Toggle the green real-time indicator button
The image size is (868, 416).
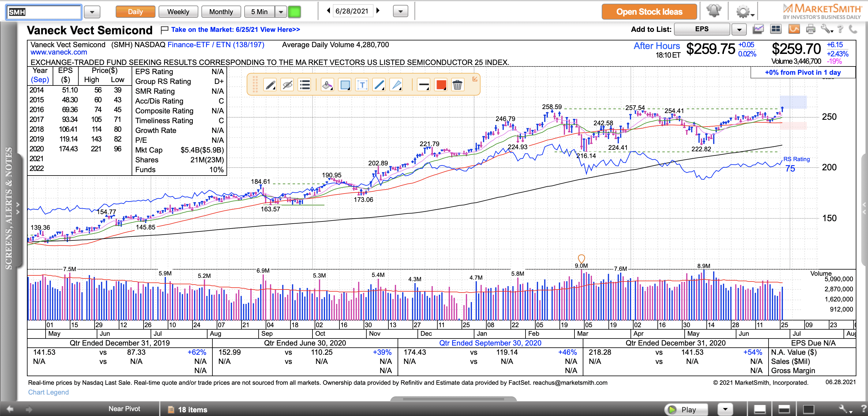click(294, 12)
